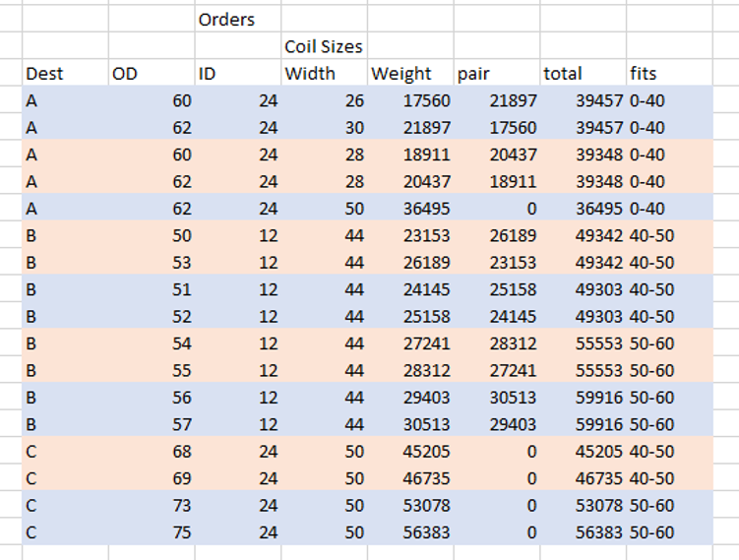Click the Dest column header

click(x=66, y=73)
